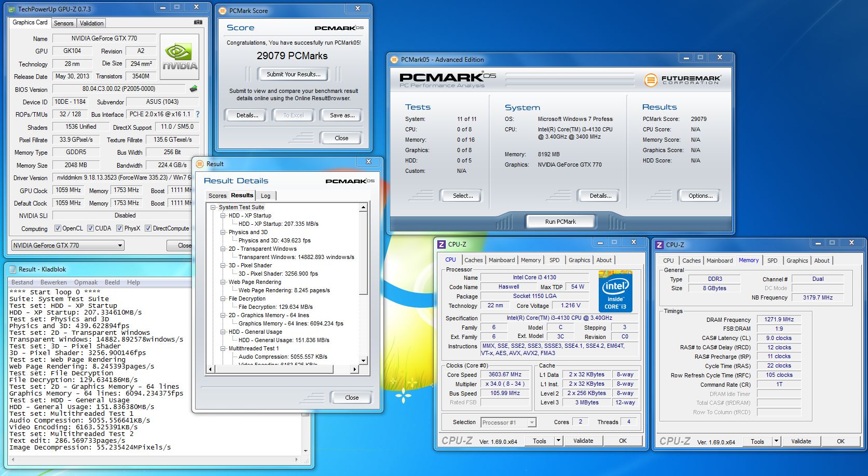
Task: Switch to Scores tab in Result Details
Action: [x=217, y=196]
